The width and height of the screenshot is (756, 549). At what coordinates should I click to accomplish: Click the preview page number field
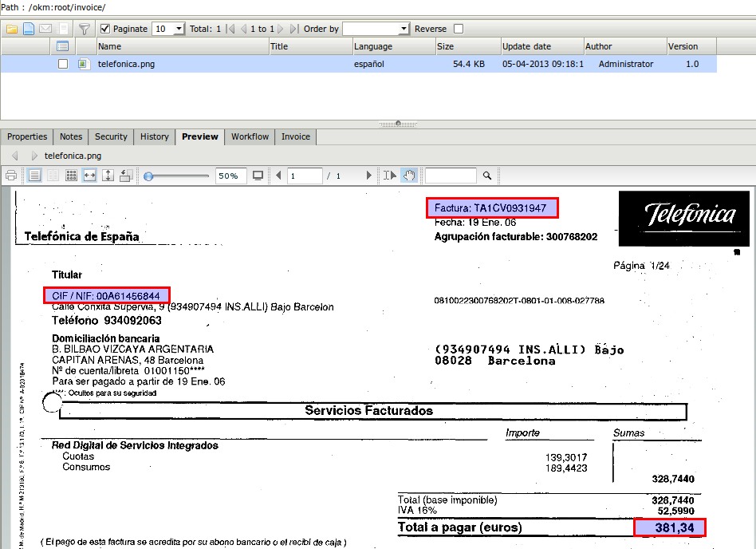[x=305, y=176]
